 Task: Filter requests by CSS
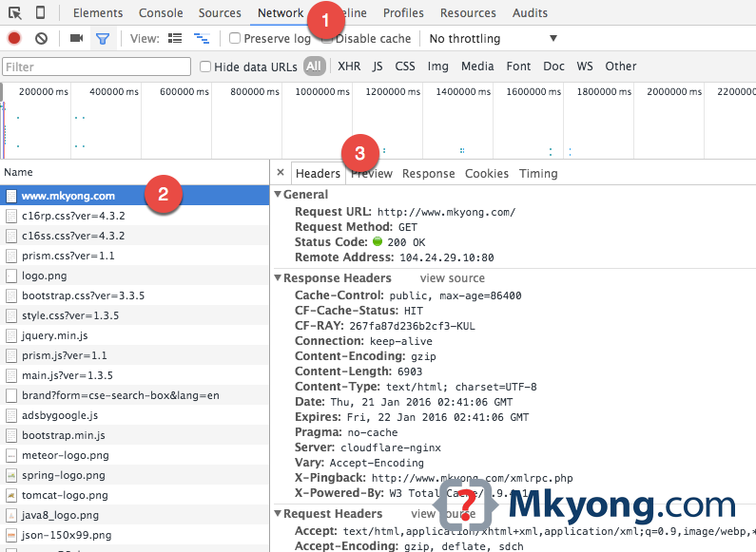pos(405,66)
